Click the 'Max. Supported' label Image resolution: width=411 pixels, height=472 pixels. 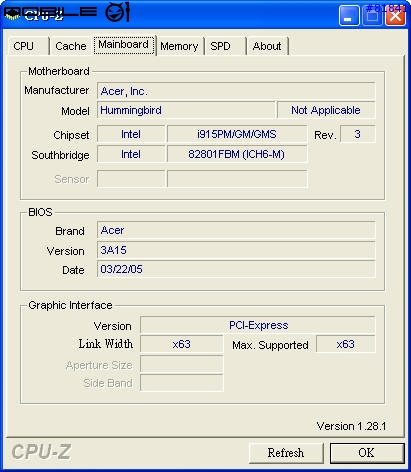click(x=270, y=345)
